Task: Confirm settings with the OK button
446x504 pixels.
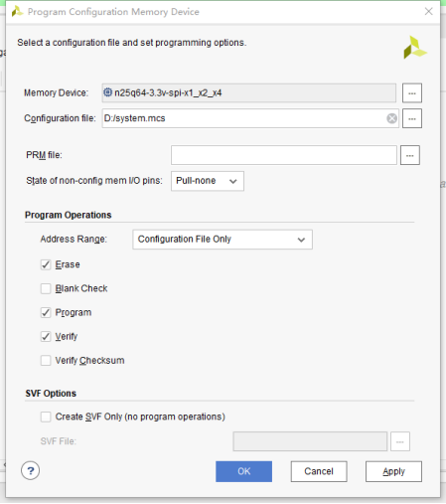Action: click(x=243, y=471)
